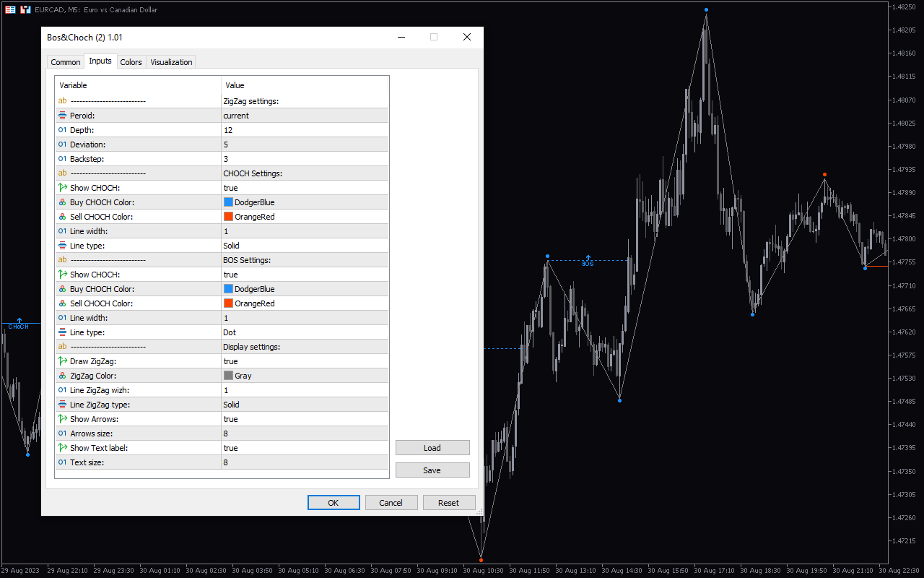Open the Line type Dot value
This screenshot has height=578, width=924.
(305, 332)
